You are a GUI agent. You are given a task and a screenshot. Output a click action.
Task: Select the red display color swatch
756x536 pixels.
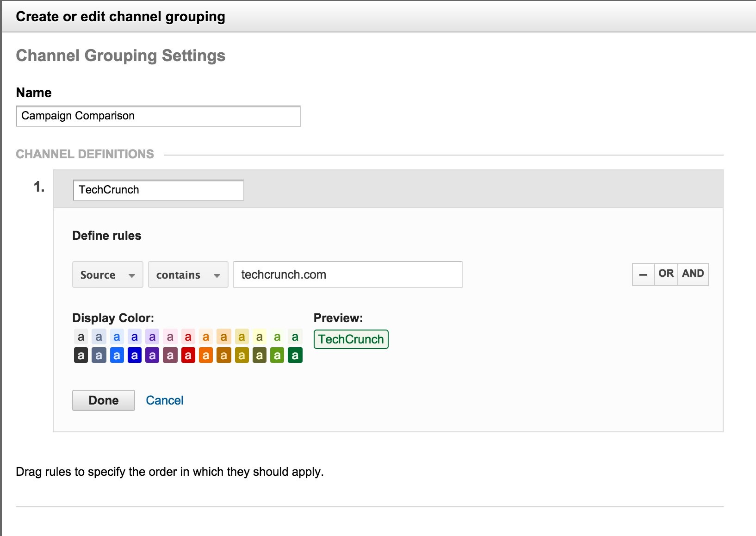(188, 355)
